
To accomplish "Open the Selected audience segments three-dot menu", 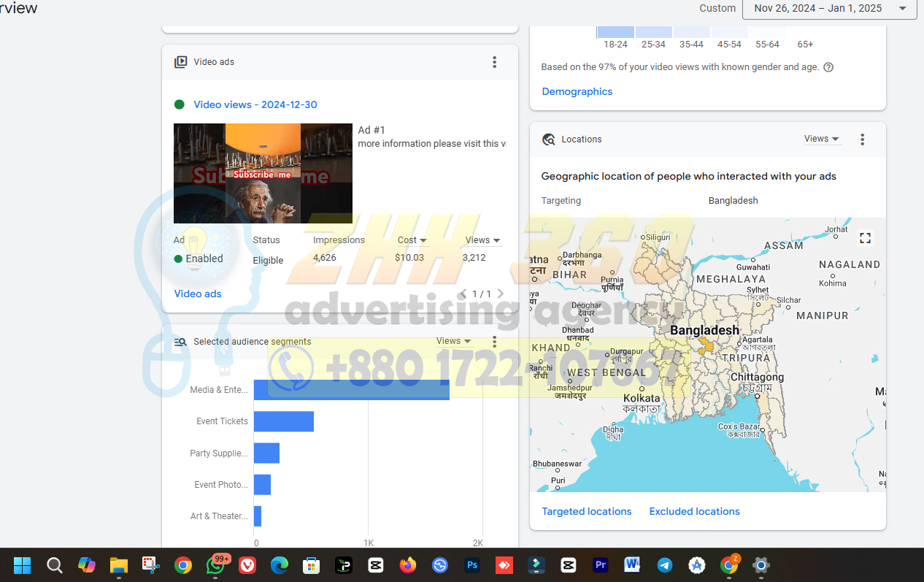I will click(494, 342).
